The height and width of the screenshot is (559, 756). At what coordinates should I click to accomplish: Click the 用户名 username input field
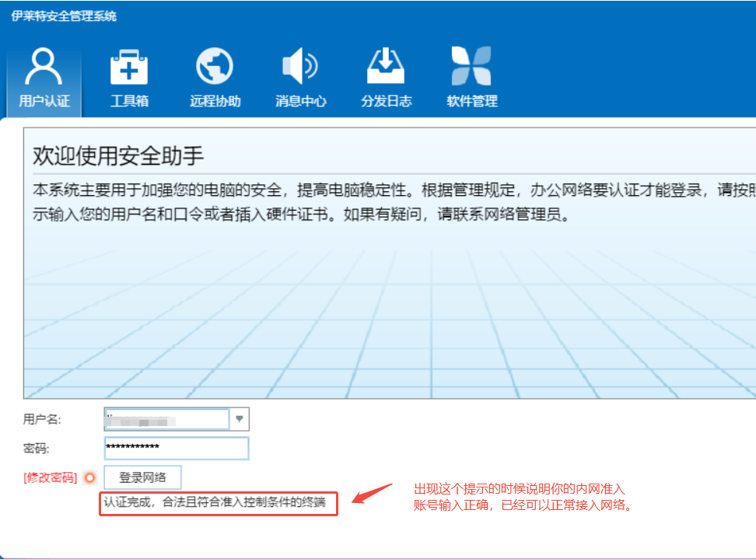tap(166, 419)
